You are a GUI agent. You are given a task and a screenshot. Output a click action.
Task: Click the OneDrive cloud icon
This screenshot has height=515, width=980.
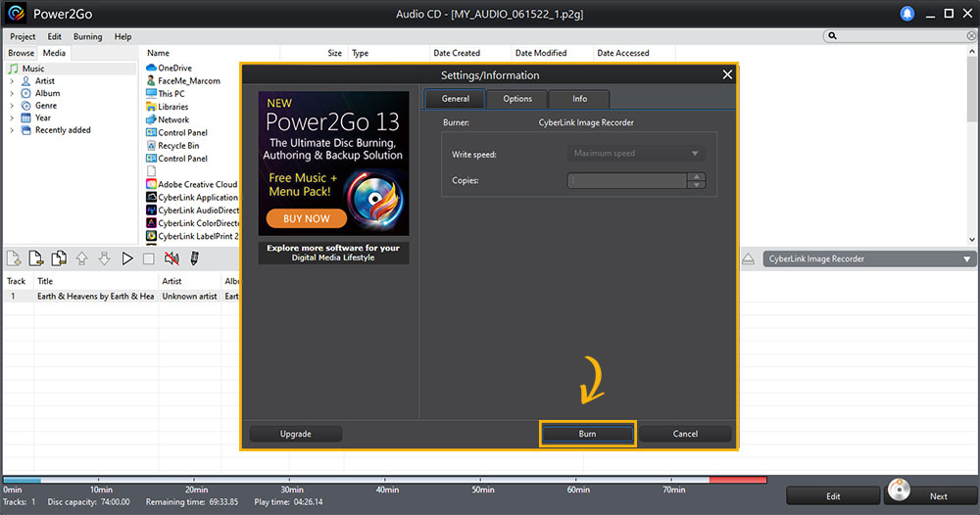click(x=151, y=68)
